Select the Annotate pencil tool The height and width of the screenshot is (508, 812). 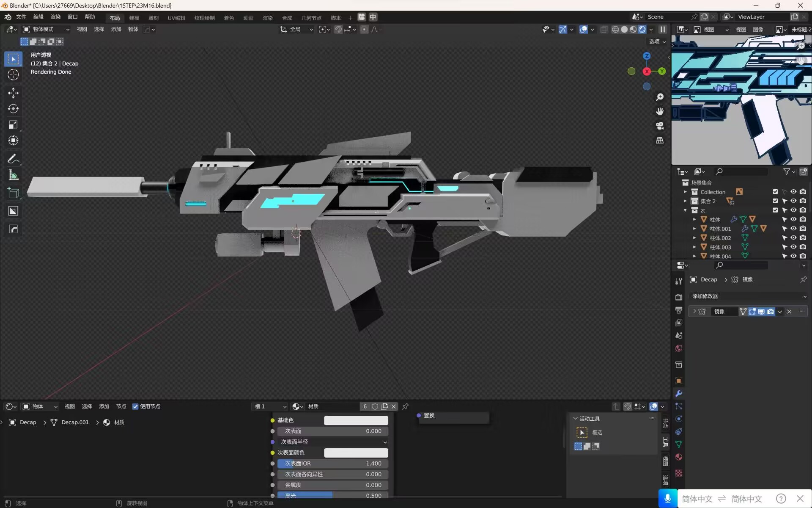coord(13,159)
